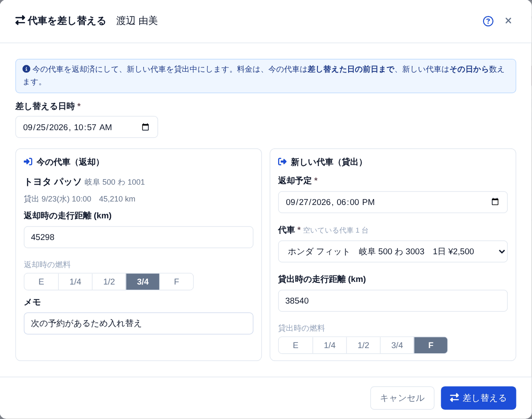Screen dimensions: 532x419
Task: Close the 代車を差し替える dialog
Action: point(508,21)
